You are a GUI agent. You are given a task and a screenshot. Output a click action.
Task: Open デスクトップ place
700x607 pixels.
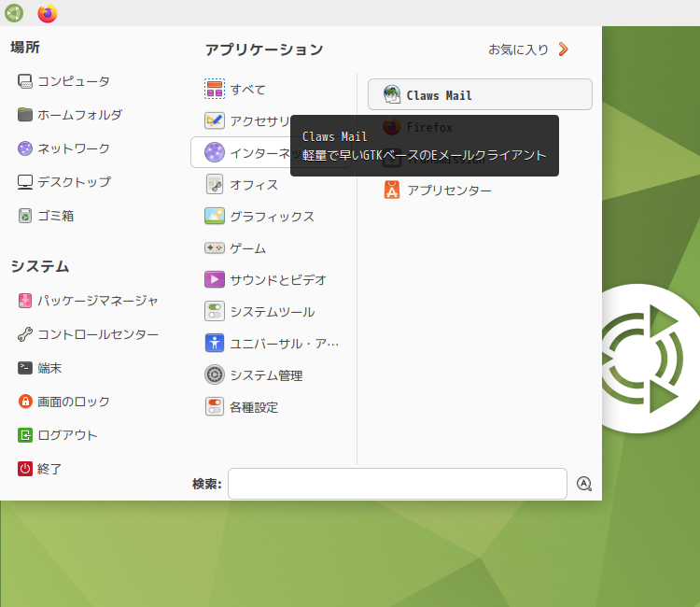(64, 182)
